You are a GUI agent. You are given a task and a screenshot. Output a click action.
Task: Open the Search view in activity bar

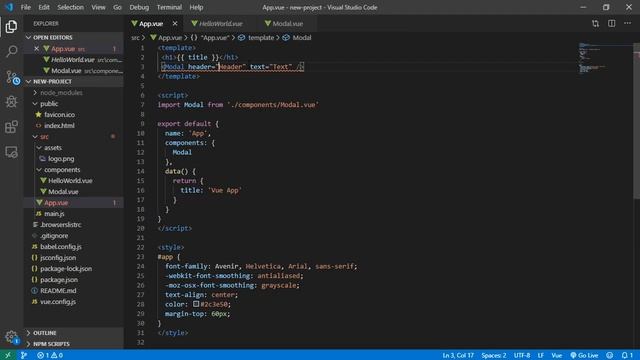click(11, 51)
